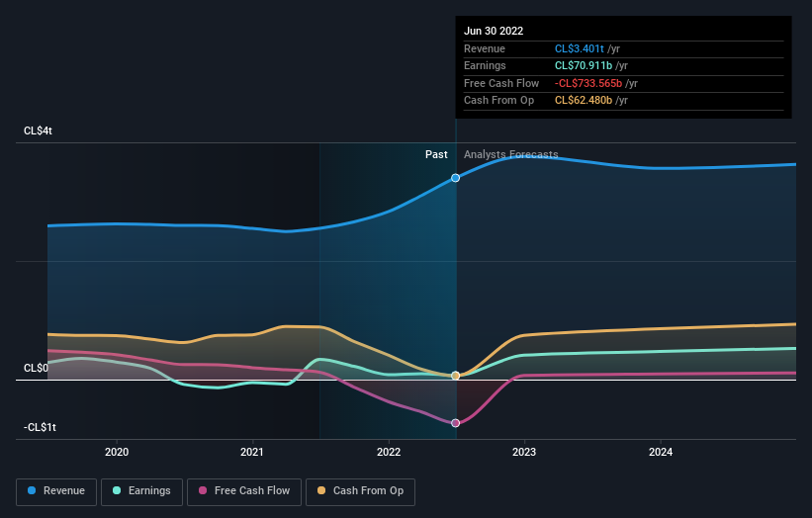This screenshot has height=518, width=812.
Task: Click the CL$3.401t revenue value
Action: tap(579, 48)
